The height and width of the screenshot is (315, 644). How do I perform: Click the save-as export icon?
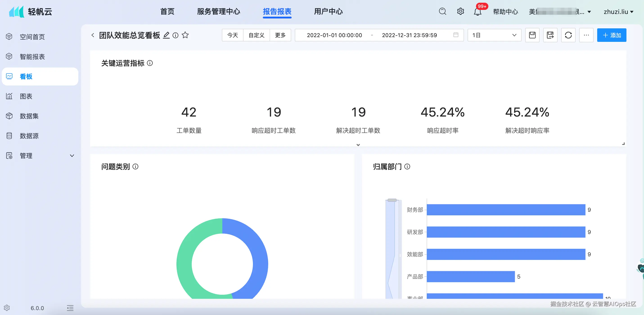550,35
